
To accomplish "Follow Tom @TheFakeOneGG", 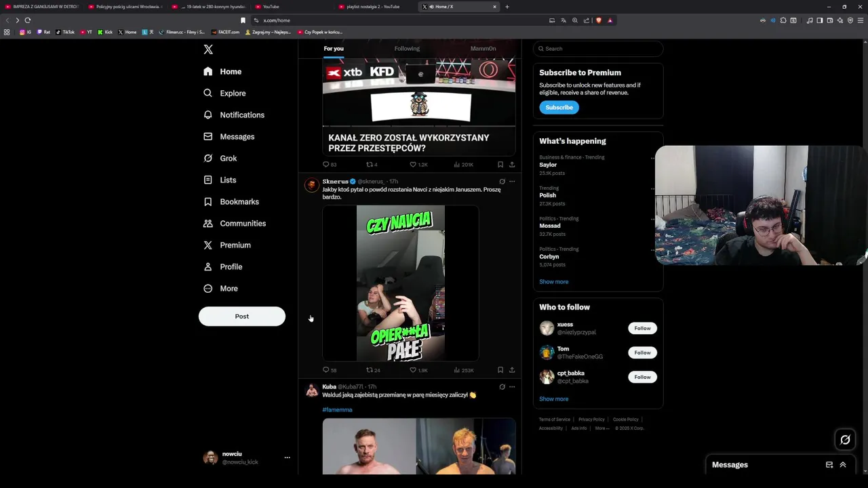I will pyautogui.click(x=642, y=352).
